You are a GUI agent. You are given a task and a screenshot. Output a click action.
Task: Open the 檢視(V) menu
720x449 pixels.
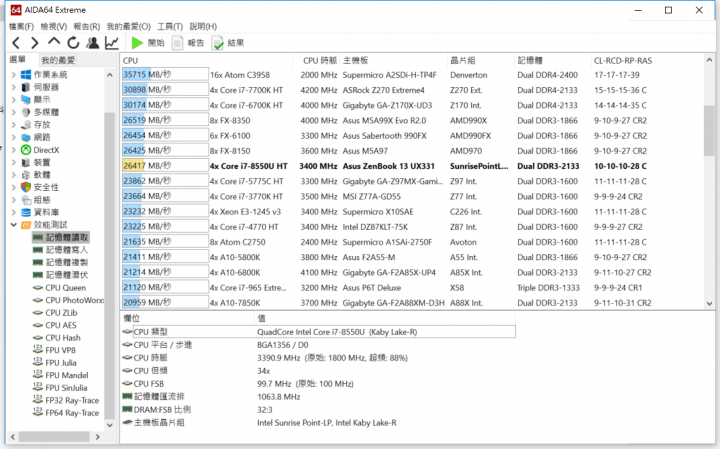54,27
